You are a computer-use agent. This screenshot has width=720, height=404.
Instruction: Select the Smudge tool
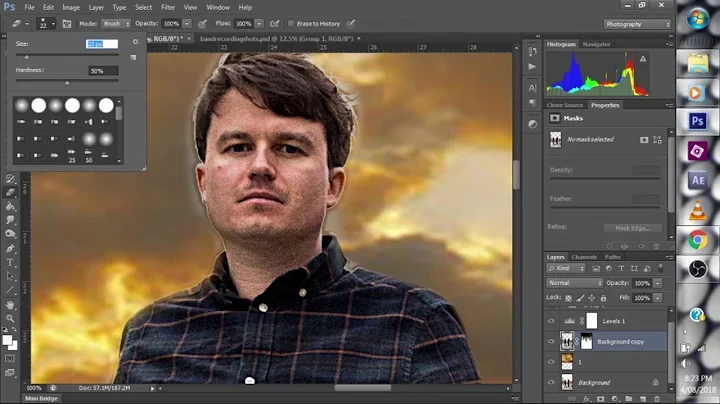click(10, 220)
